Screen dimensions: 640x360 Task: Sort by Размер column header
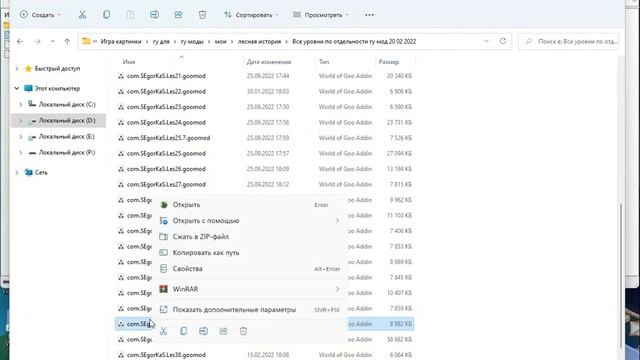tap(389, 62)
